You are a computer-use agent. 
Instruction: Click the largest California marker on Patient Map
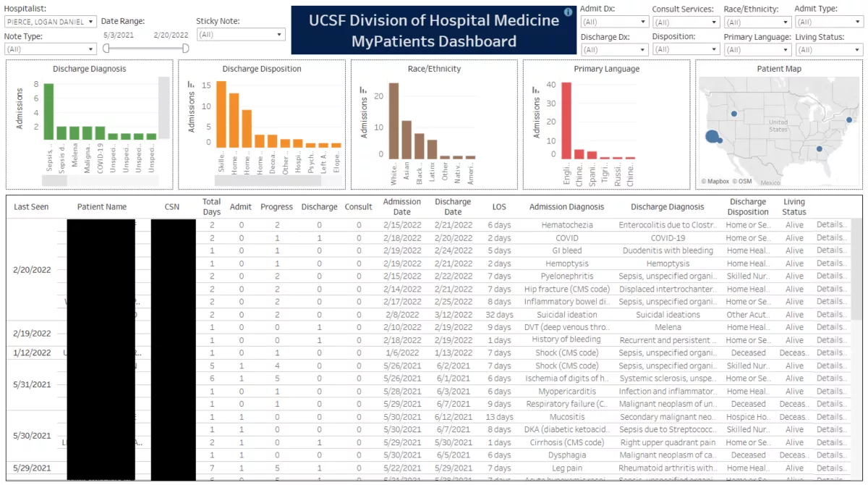pyautogui.click(x=712, y=137)
